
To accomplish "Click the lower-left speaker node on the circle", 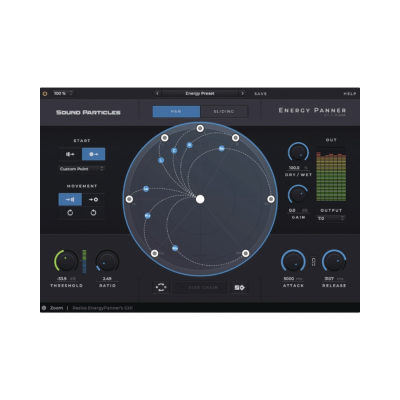I will click(154, 254).
